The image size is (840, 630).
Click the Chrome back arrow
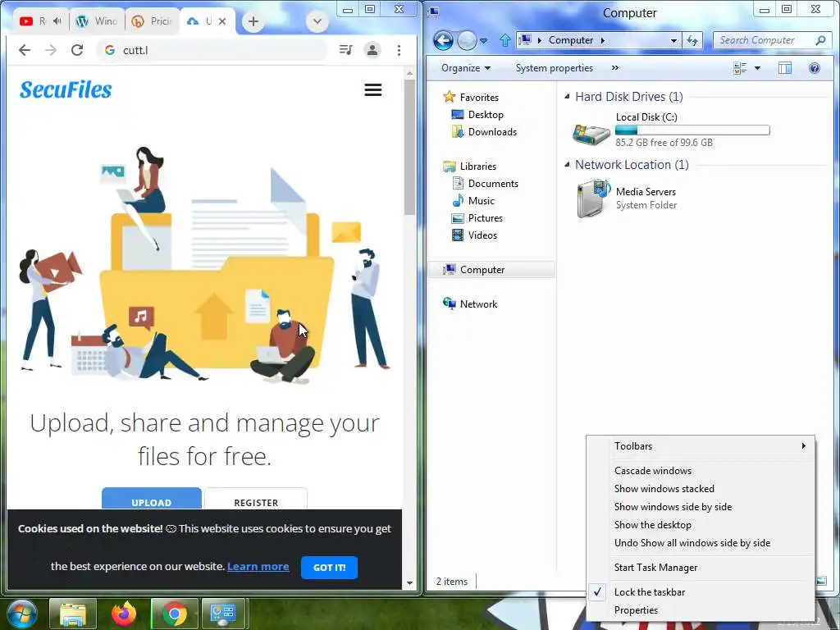click(25, 50)
